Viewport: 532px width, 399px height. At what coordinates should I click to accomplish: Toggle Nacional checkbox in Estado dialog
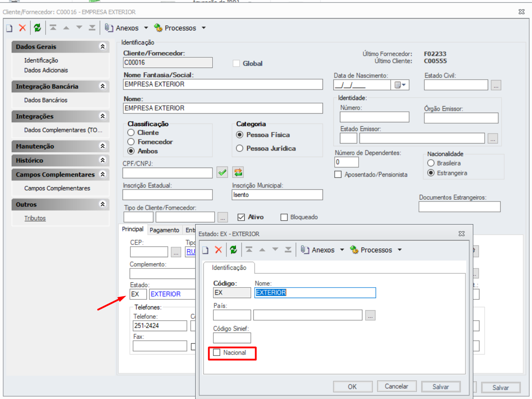[216, 353]
